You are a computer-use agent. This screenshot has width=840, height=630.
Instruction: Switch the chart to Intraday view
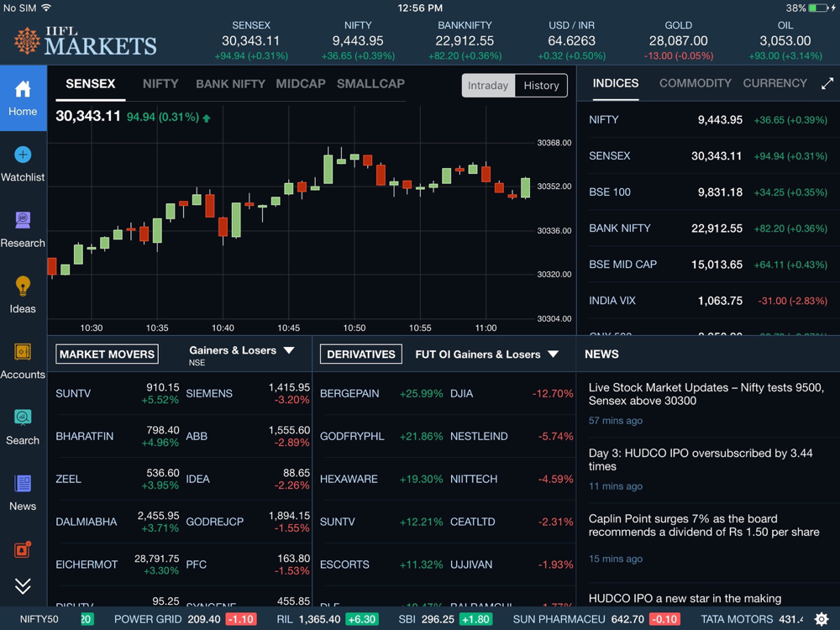(488, 85)
